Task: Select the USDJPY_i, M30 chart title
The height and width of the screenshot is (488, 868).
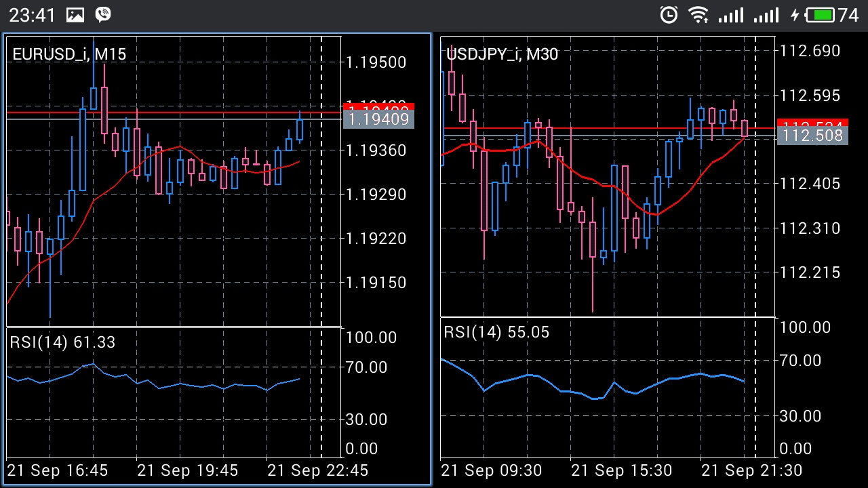Action: (x=502, y=54)
